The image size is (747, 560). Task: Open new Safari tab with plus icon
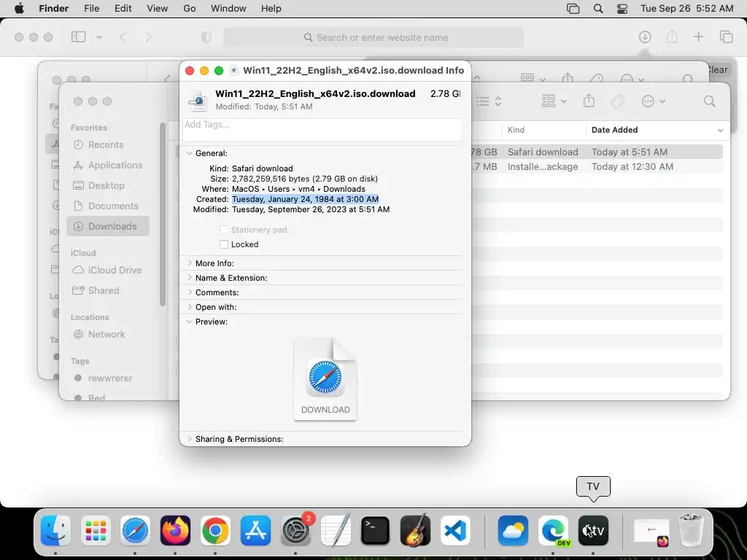click(x=698, y=36)
